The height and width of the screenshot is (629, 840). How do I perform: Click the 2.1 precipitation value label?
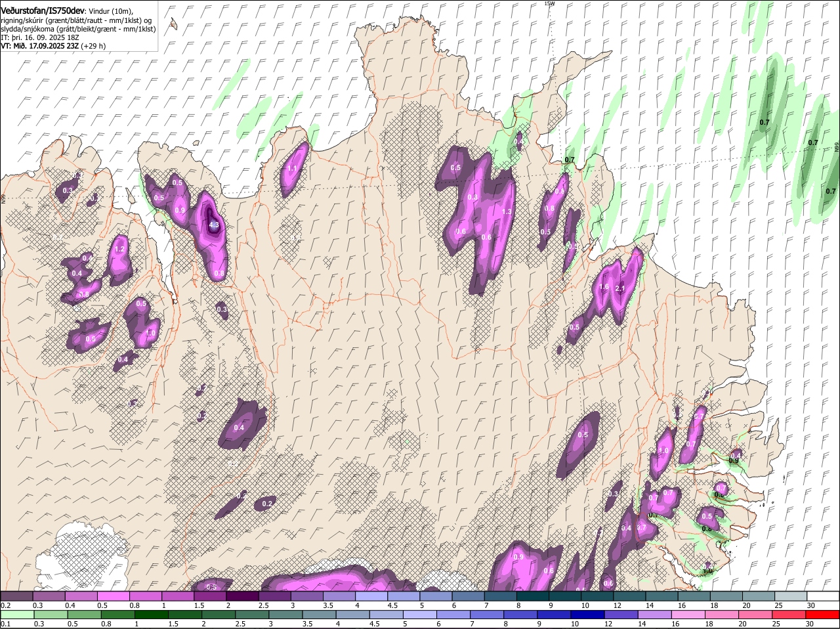click(x=620, y=288)
